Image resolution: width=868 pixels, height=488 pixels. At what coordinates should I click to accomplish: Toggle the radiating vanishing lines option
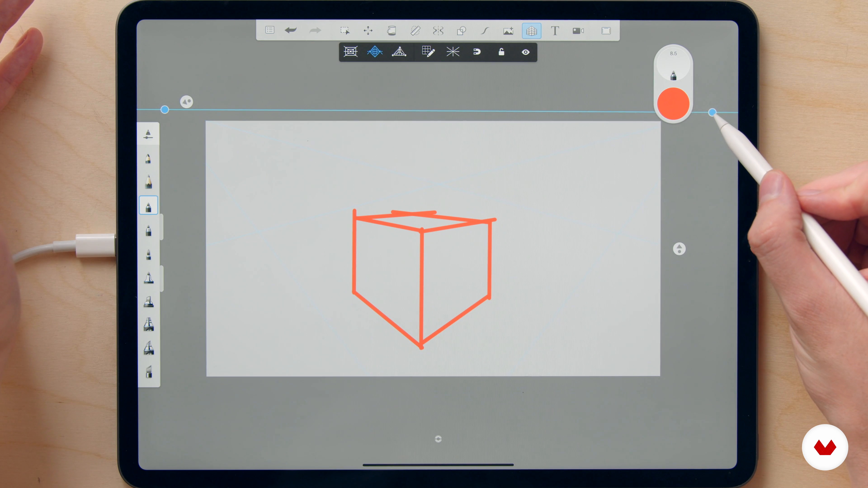pyautogui.click(x=453, y=52)
